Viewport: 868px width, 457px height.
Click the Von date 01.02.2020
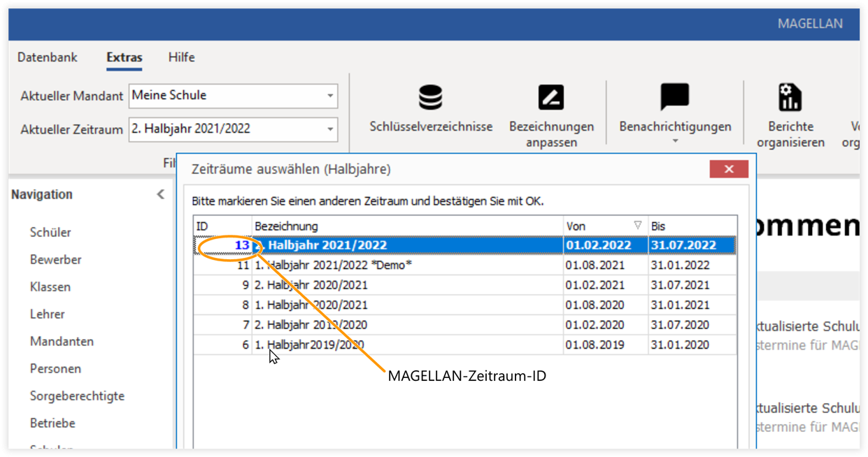[595, 325]
